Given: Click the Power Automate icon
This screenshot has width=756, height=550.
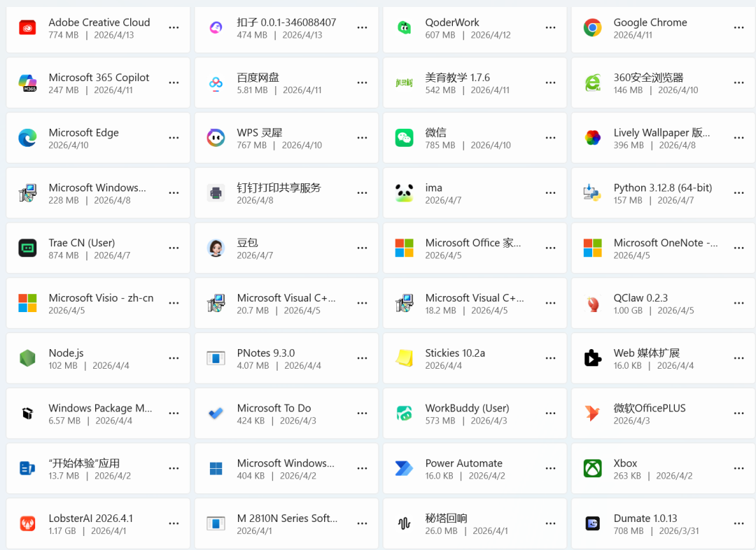Looking at the screenshot, I should point(404,468).
